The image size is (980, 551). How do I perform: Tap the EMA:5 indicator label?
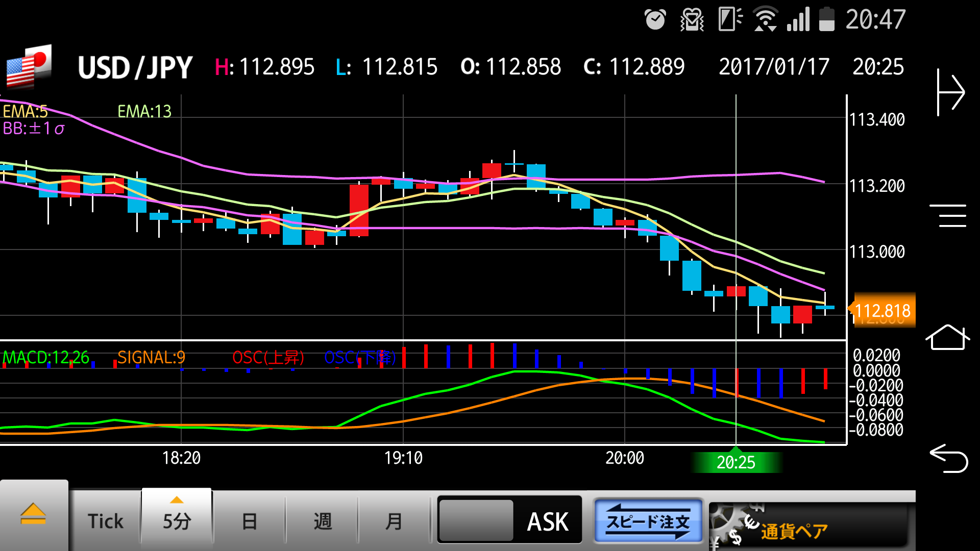click(x=25, y=111)
